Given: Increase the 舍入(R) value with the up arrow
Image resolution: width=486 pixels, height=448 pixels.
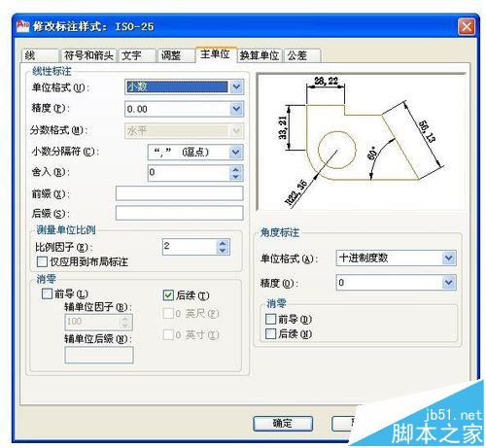Looking at the screenshot, I should tap(235, 169).
